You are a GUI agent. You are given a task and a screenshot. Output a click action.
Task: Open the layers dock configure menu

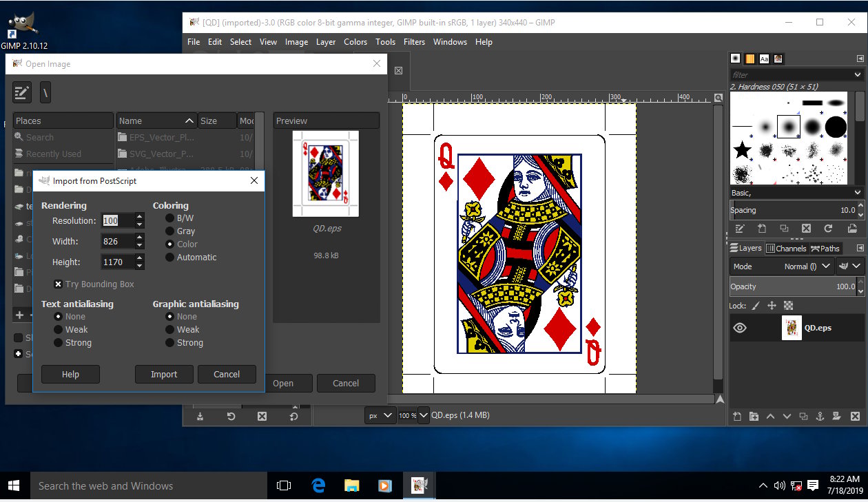860,248
